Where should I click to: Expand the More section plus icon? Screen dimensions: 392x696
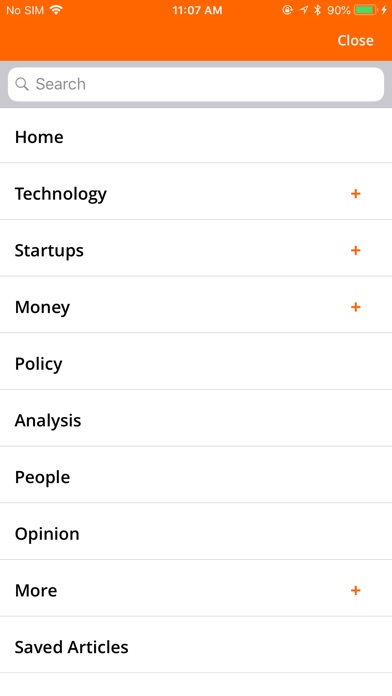click(355, 590)
